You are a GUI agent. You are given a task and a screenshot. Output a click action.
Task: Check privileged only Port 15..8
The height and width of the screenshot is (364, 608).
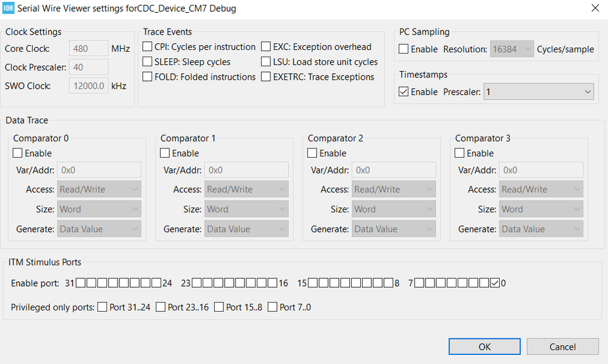click(219, 307)
